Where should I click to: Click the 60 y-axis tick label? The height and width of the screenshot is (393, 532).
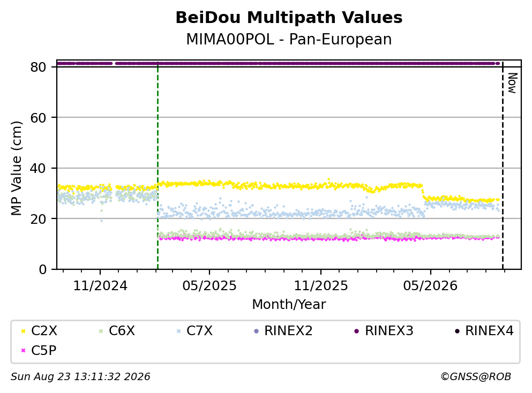point(39,118)
